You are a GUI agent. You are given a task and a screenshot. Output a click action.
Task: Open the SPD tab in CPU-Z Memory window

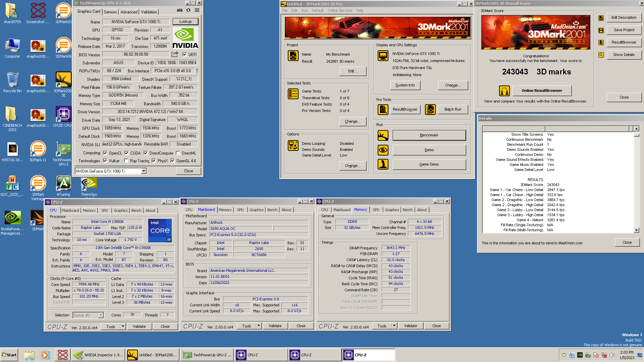click(376, 210)
